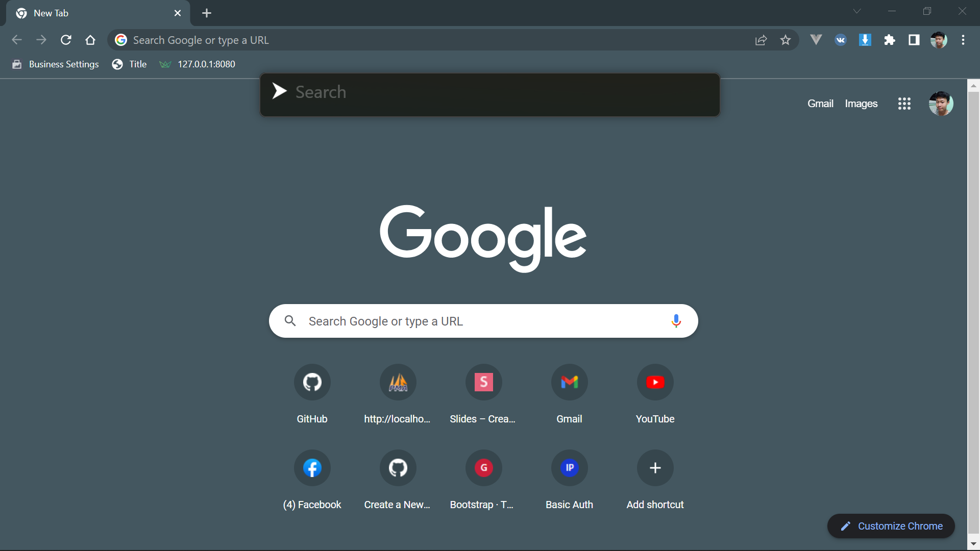Open the YouTube shortcut tile
980x551 pixels.
pyautogui.click(x=655, y=382)
